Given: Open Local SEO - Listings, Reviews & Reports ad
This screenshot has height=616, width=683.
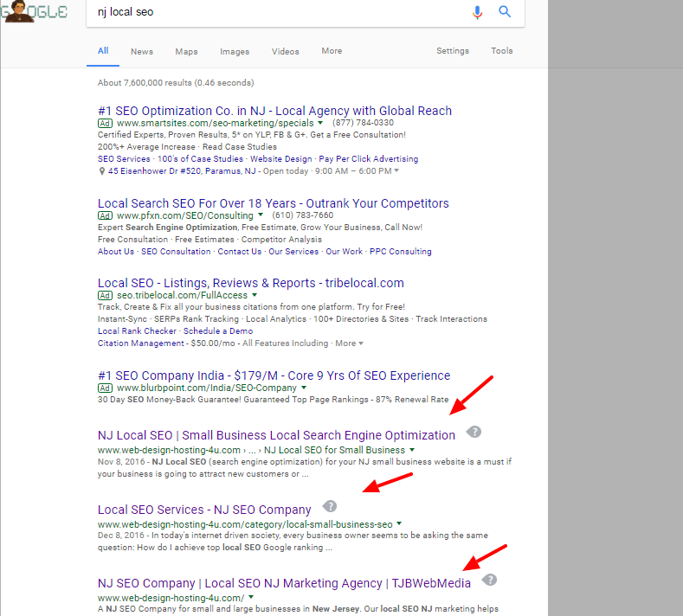Looking at the screenshot, I should click(x=251, y=283).
